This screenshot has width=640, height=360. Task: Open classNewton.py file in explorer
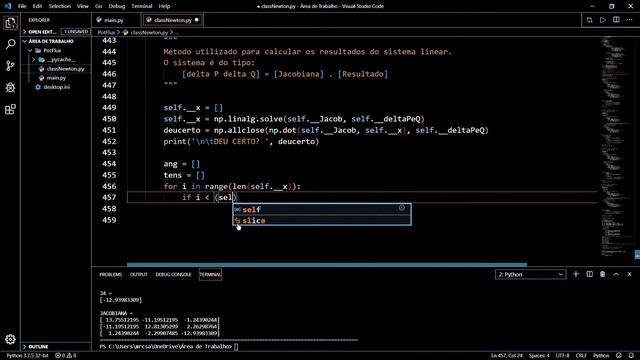(x=65, y=69)
